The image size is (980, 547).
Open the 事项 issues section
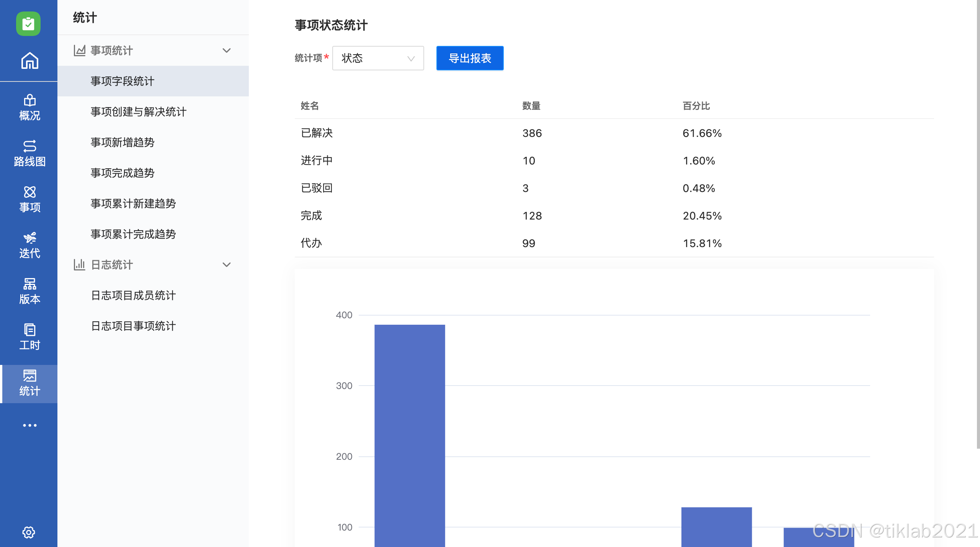coord(29,199)
